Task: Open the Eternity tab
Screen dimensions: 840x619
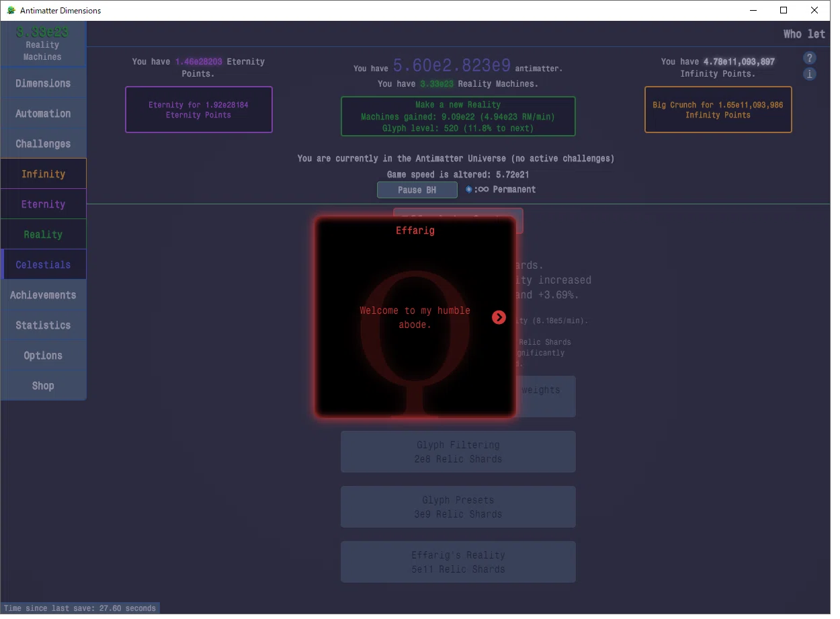Action: pyautogui.click(x=43, y=204)
